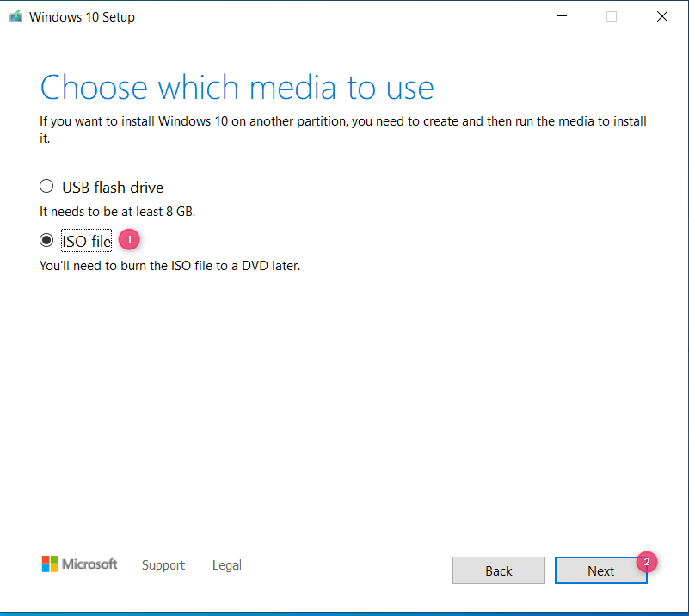
Task: Click the Windows 10 Setup title icon
Action: click(16, 16)
